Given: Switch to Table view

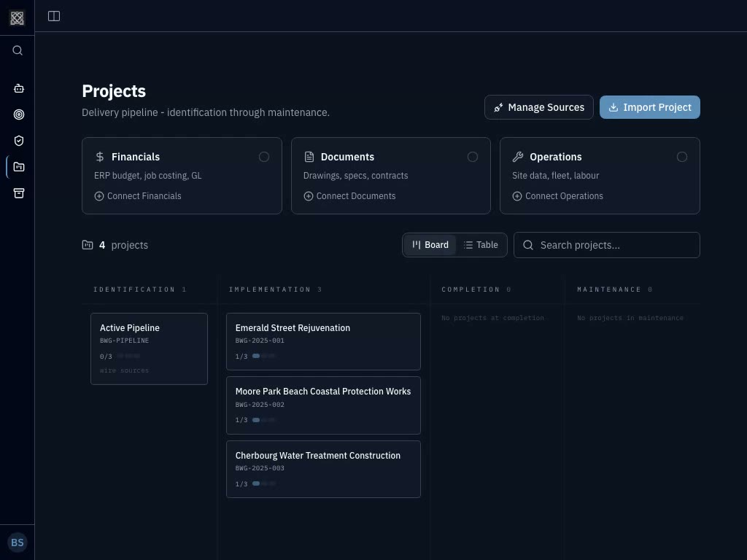Looking at the screenshot, I should click(481, 245).
